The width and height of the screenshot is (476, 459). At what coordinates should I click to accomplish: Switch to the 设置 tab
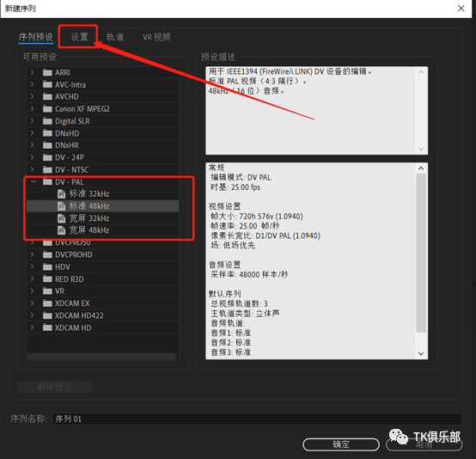point(79,37)
